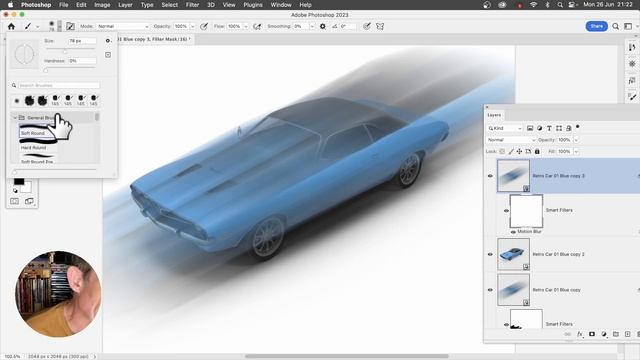Image resolution: width=640 pixels, height=360 pixels.
Task: Enable airbrush-style build-up icon
Action: click(257, 27)
